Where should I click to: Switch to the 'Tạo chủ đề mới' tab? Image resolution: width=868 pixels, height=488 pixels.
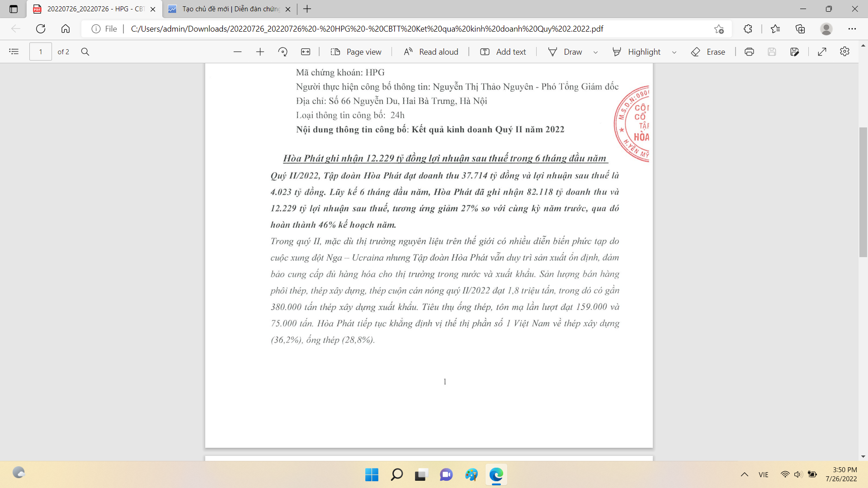click(x=230, y=9)
